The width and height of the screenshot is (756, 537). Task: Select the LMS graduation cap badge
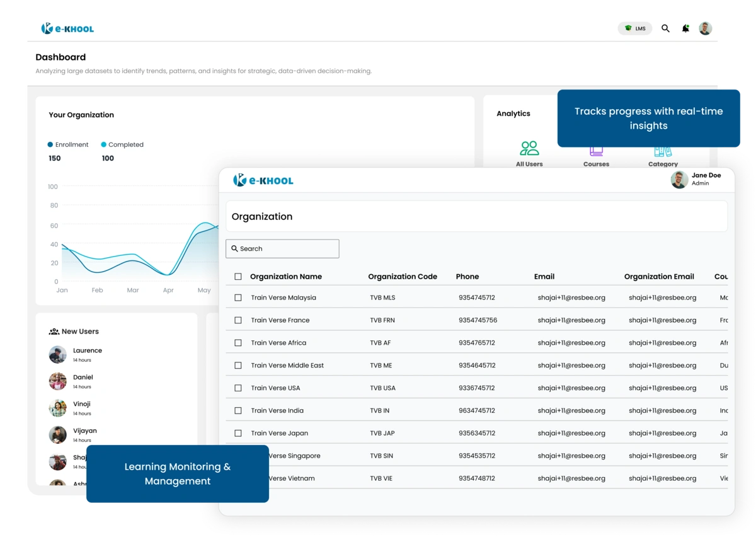tap(634, 28)
